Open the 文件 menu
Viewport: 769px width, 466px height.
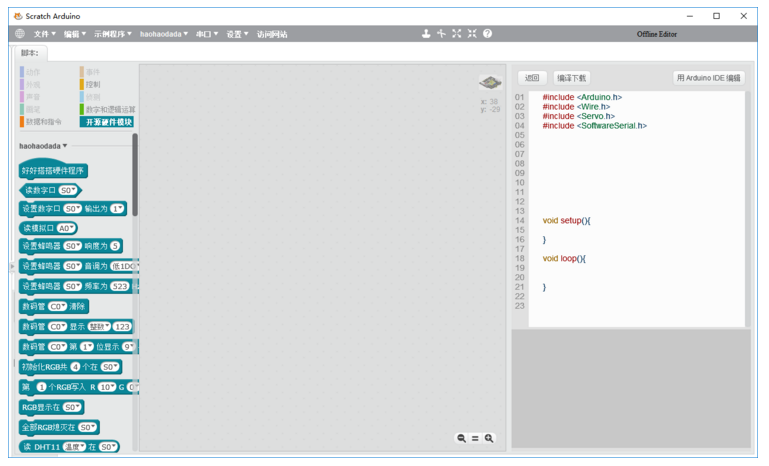coord(45,34)
